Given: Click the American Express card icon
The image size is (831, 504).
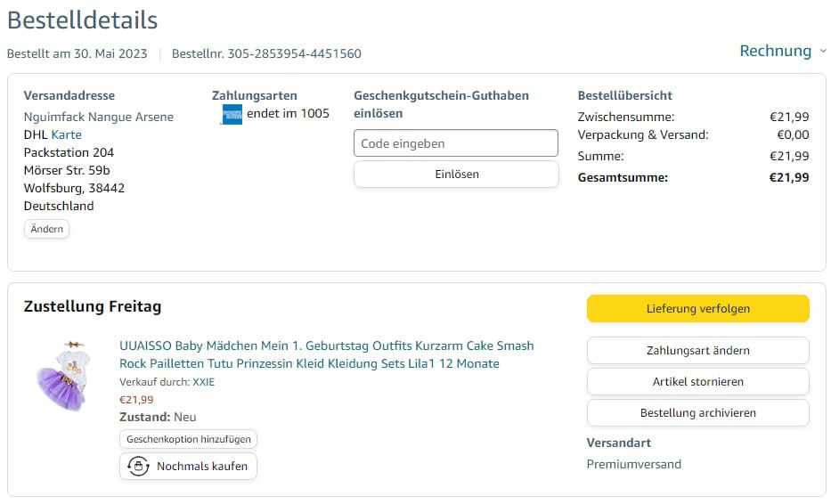Looking at the screenshot, I should pyautogui.click(x=232, y=114).
